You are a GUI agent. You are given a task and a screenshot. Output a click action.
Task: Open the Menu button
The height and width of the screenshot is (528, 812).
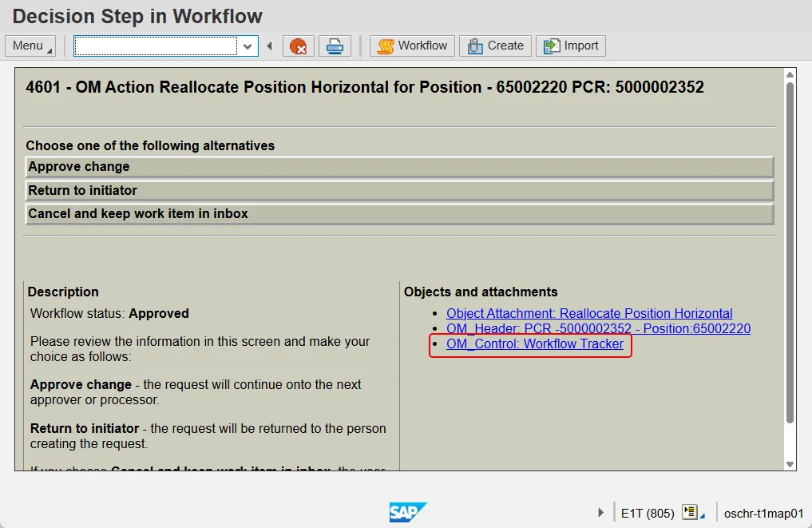pos(30,46)
